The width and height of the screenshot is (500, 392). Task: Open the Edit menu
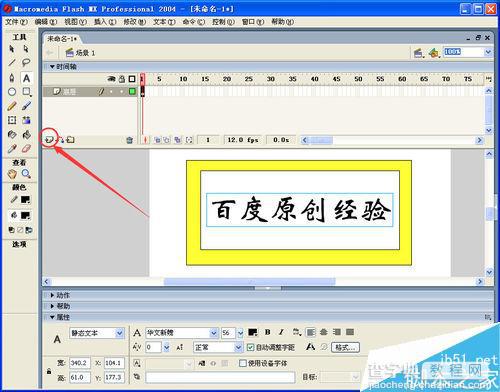tap(46, 22)
